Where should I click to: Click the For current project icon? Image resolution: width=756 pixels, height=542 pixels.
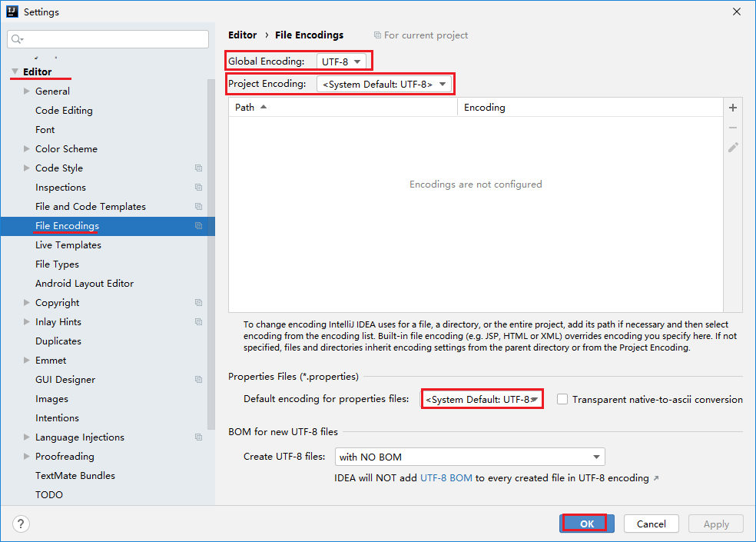(377, 35)
